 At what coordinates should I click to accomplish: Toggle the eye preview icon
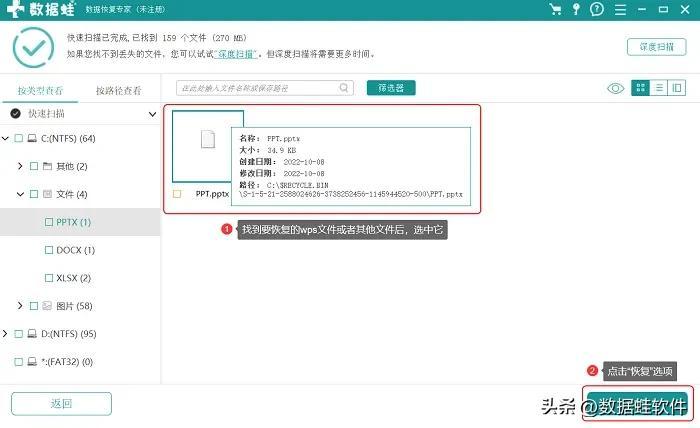tap(615, 88)
